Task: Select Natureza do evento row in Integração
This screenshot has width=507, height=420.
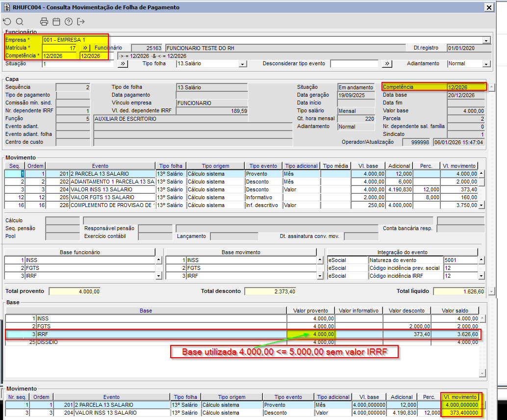Action: [x=403, y=260]
